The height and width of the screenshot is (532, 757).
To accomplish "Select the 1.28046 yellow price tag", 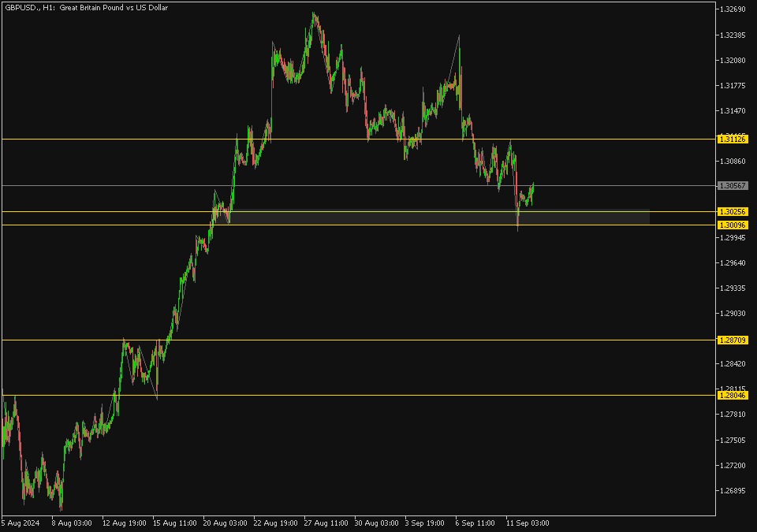I will pyautogui.click(x=733, y=395).
